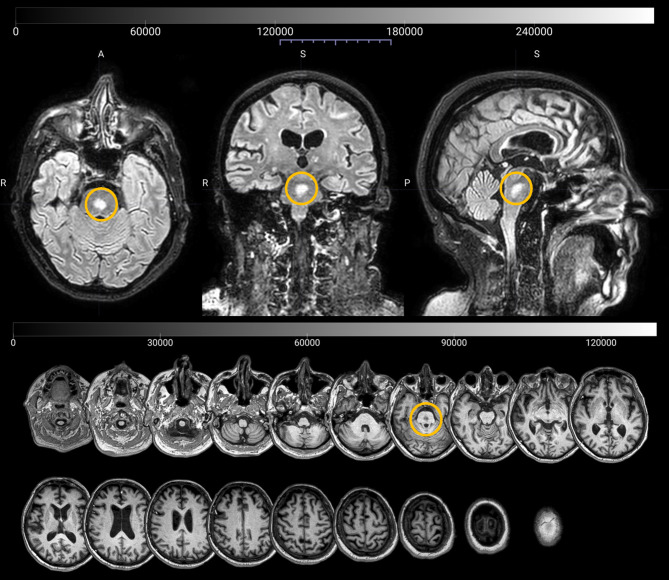Open the fourth slice in the bottom mosaic row
The image size is (669, 580).
click(x=243, y=526)
